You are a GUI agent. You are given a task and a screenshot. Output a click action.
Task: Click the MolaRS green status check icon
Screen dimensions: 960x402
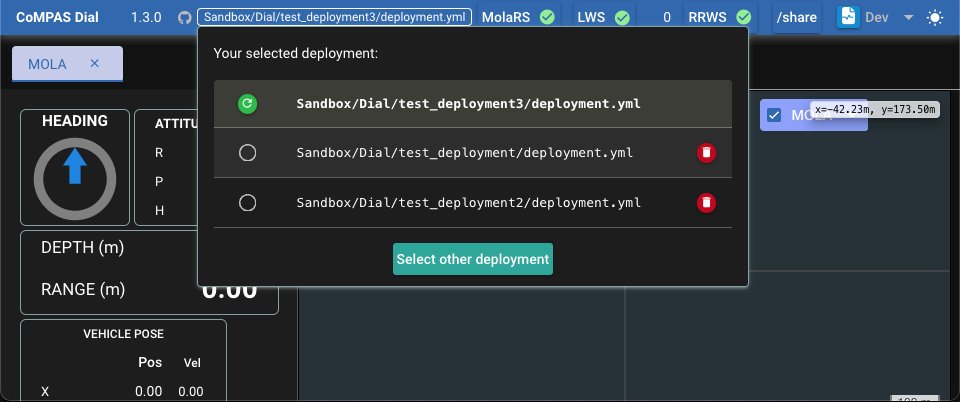pos(547,18)
